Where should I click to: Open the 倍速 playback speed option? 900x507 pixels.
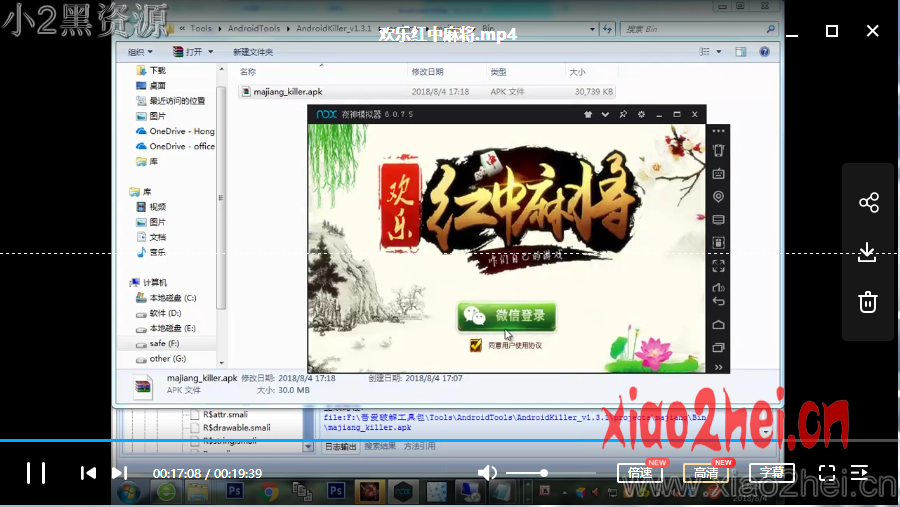point(640,473)
